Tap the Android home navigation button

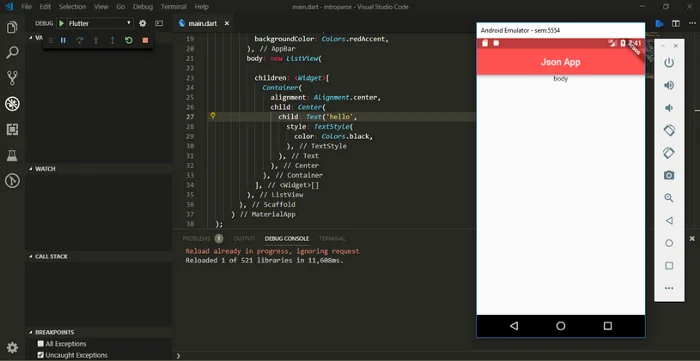click(x=561, y=326)
